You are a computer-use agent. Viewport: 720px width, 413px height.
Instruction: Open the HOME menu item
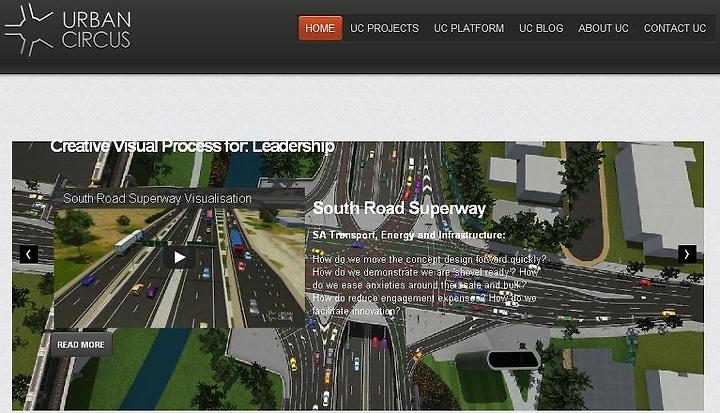(320, 28)
